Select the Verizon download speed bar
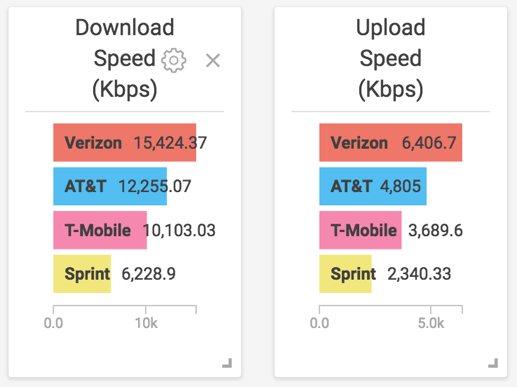This screenshot has height=387, width=517. [x=125, y=143]
